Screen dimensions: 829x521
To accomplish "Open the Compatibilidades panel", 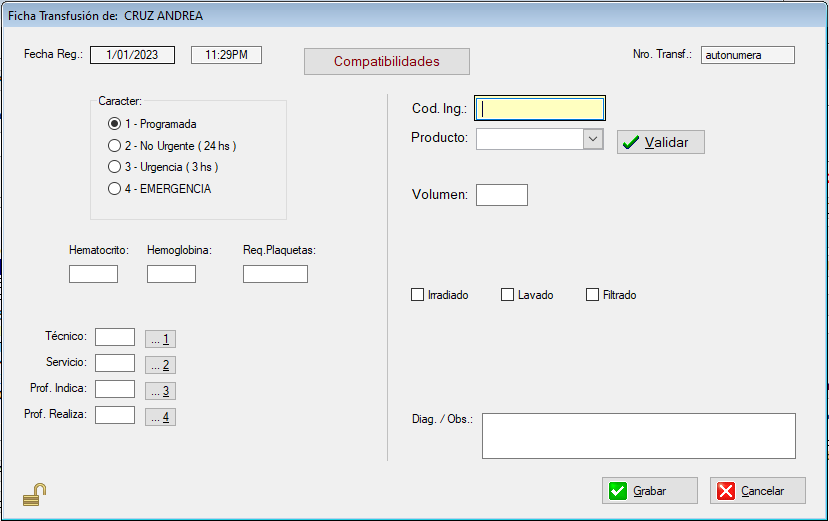I will point(386,61).
